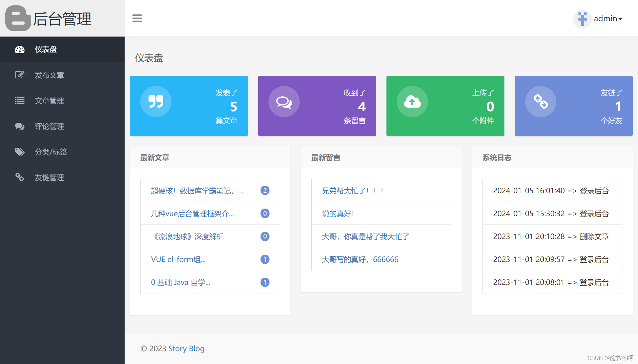Select 仪表盘 in the sidebar menu
The height and width of the screenshot is (364, 638).
pos(62,49)
